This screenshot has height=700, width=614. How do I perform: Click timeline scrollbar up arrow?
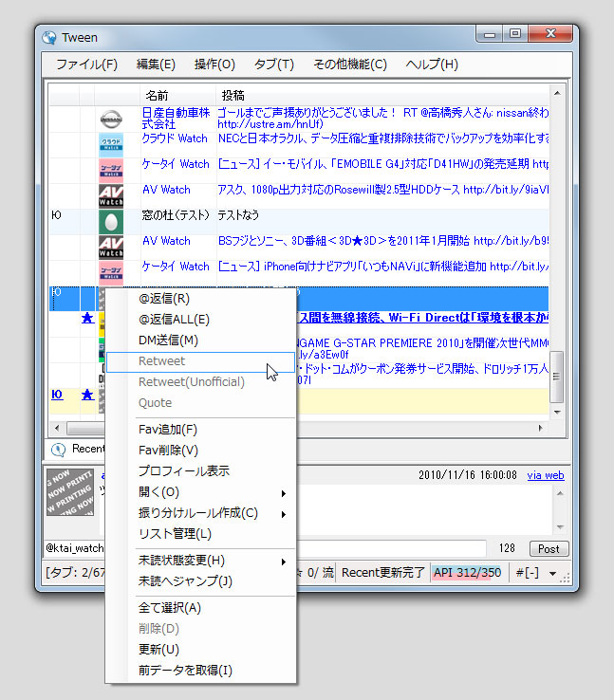point(557,93)
